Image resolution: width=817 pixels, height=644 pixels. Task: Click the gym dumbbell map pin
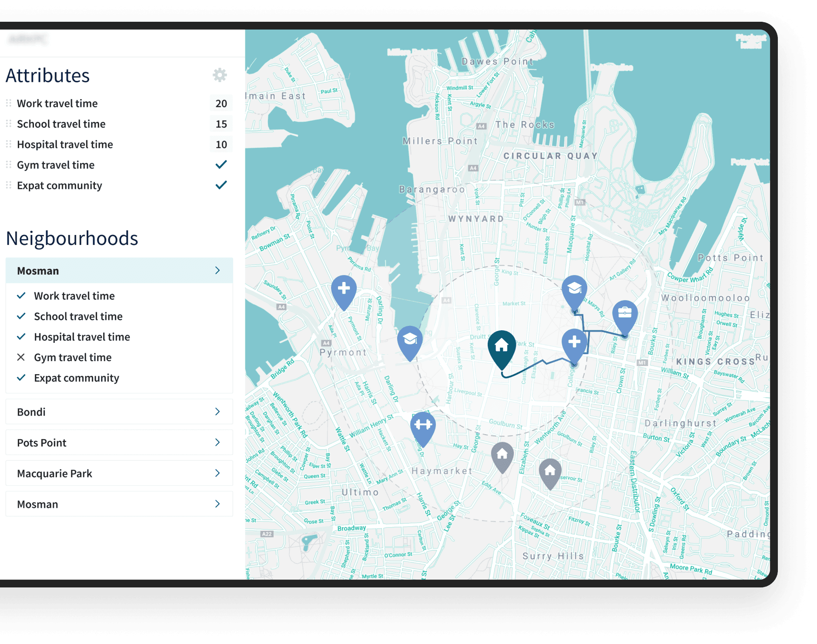pyautogui.click(x=423, y=429)
